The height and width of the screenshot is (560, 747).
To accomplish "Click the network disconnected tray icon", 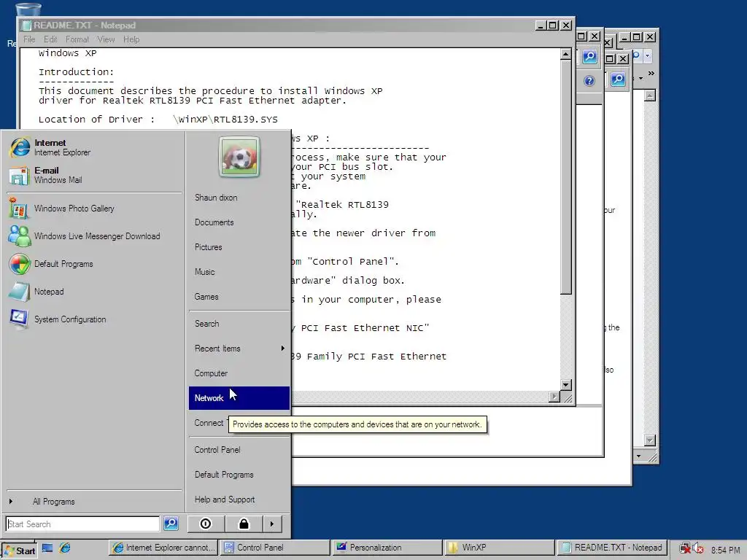I will (x=684, y=549).
